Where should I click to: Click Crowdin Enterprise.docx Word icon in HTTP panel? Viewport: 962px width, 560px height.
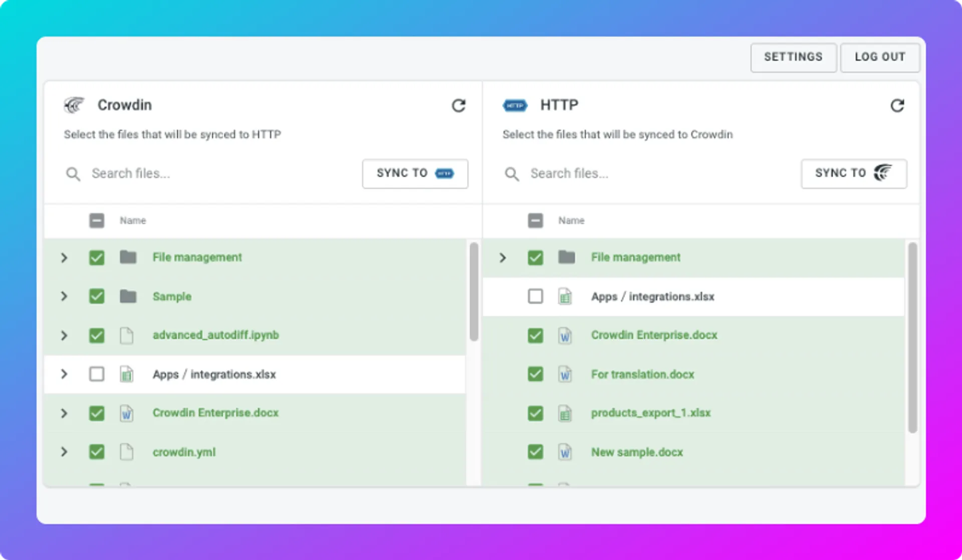tap(565, 335)
